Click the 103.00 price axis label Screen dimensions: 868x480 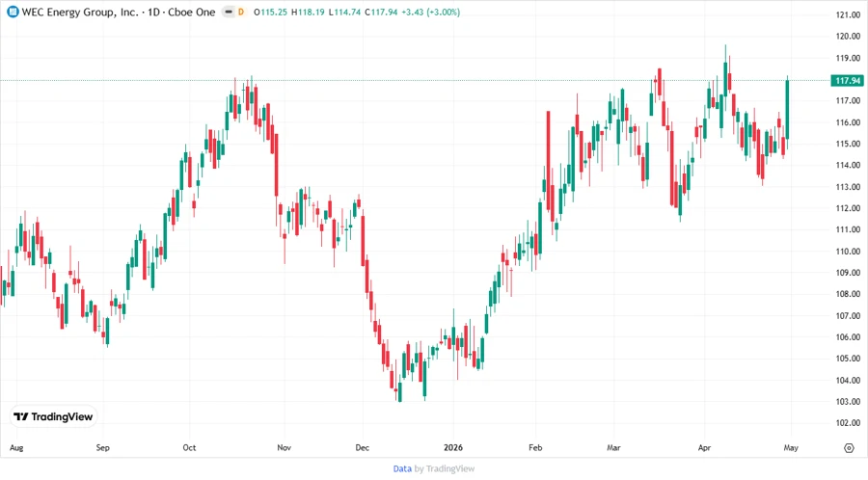848,402
